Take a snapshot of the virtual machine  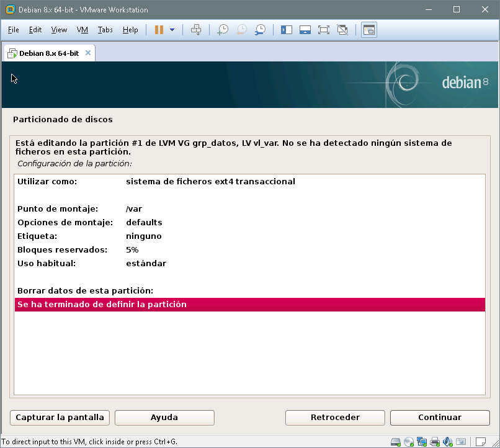(223, 30)
